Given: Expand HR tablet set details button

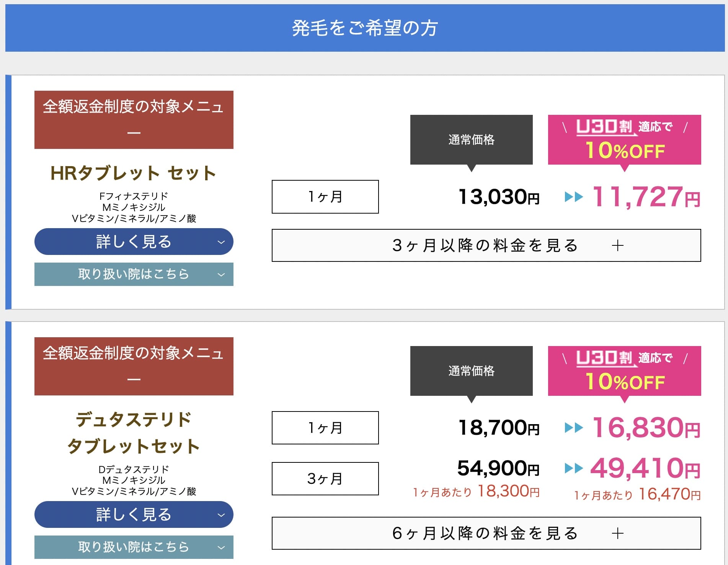Looking at the screenshot, I should coord(134,242).
